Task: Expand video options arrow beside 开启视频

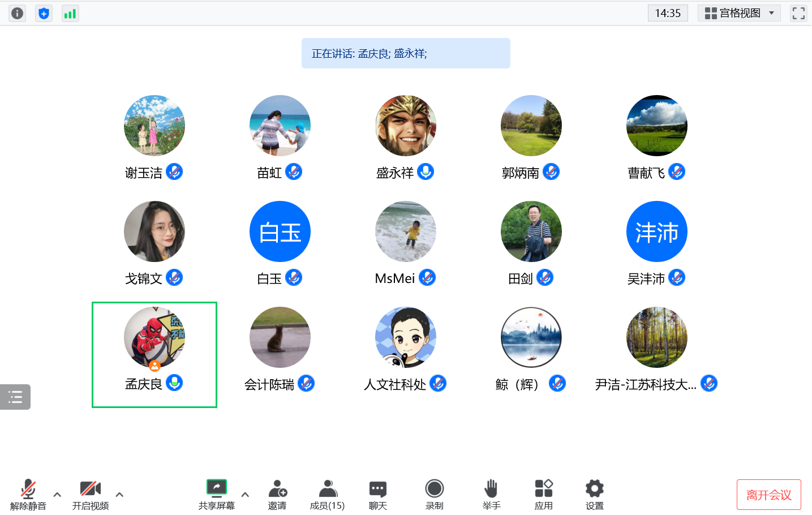Action: coord(119,495)
